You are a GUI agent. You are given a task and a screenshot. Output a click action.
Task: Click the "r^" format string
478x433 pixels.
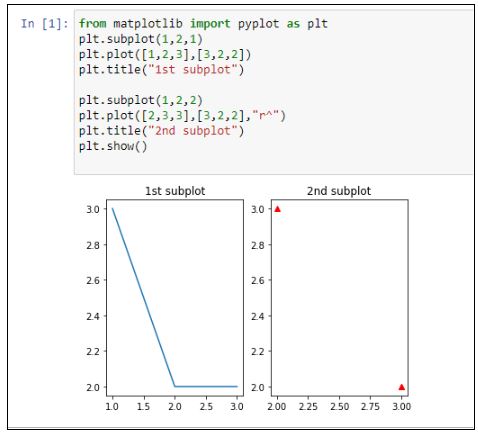[x=265, y=116]
